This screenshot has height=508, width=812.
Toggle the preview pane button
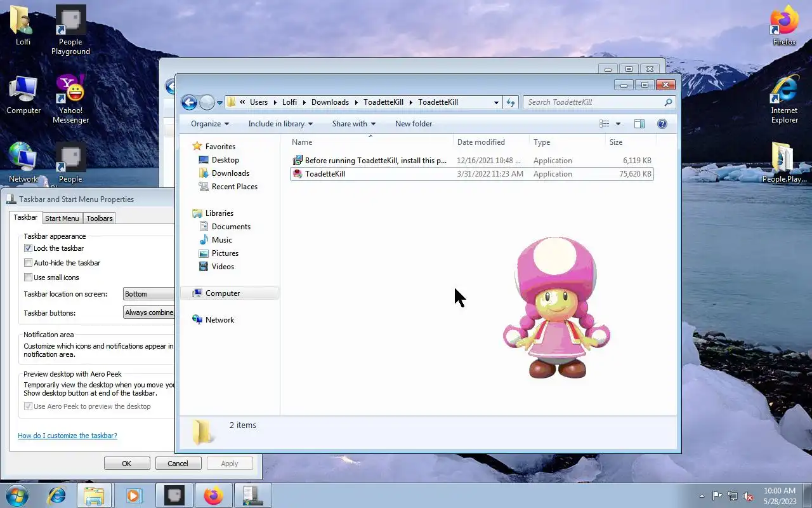(x=639, y=124)
